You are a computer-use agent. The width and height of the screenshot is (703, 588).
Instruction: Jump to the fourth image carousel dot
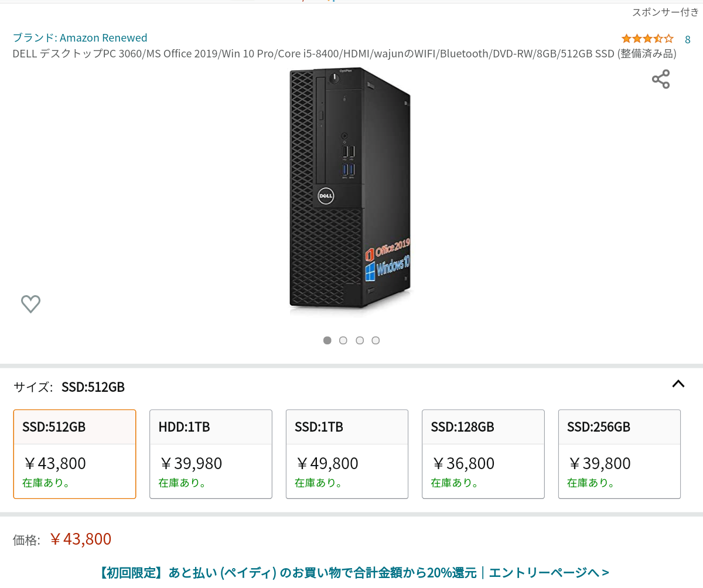click(376, 340)
